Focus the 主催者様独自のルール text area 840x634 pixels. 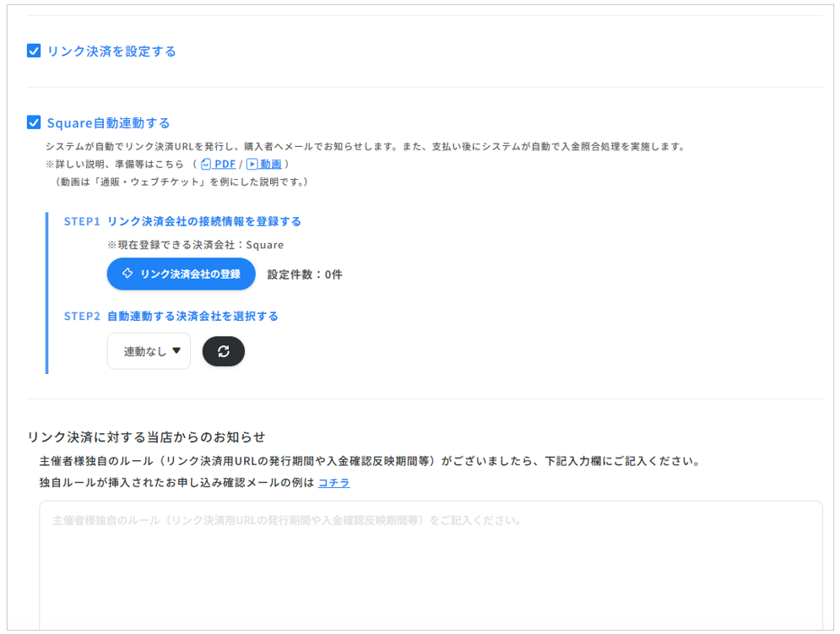coord(431,566)
